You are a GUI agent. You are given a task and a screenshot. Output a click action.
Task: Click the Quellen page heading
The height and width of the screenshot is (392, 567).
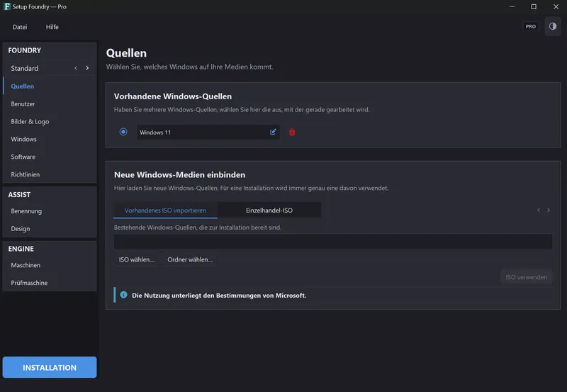click(x=126, y=52)
